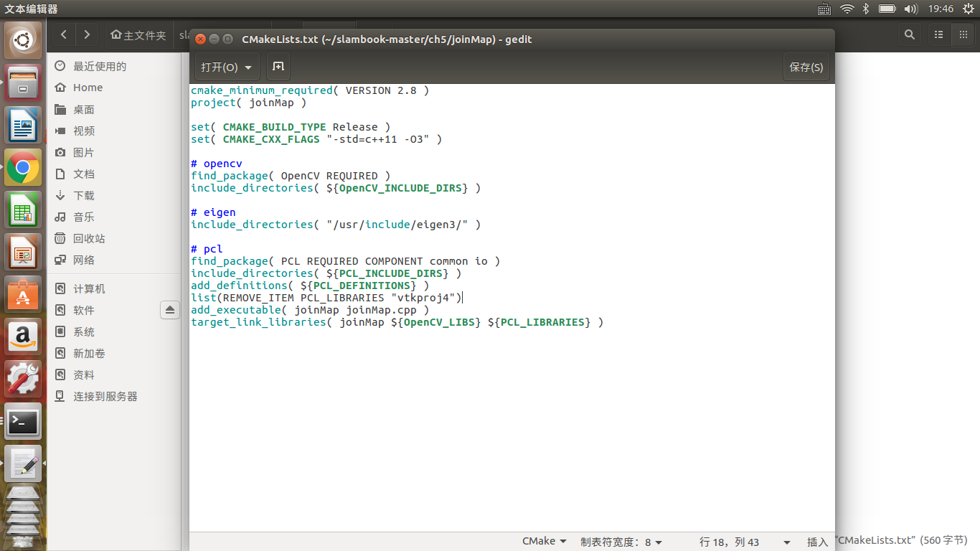Place cursor on the CMAKE_CXX_FLAGS line
The width and height of the screenshot is (980, 551).
point(316,139)
